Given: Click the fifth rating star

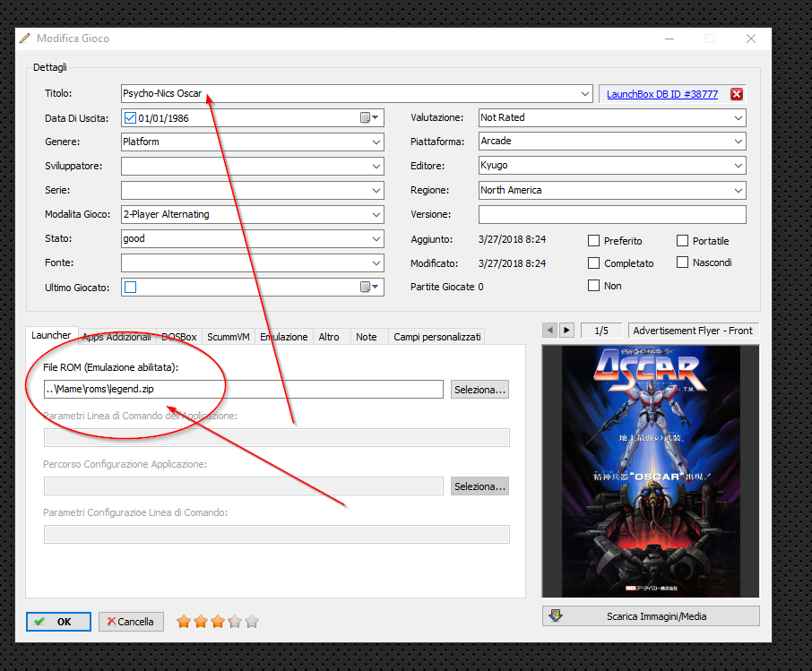Looking at the screenshot, I should pos(252,621).
